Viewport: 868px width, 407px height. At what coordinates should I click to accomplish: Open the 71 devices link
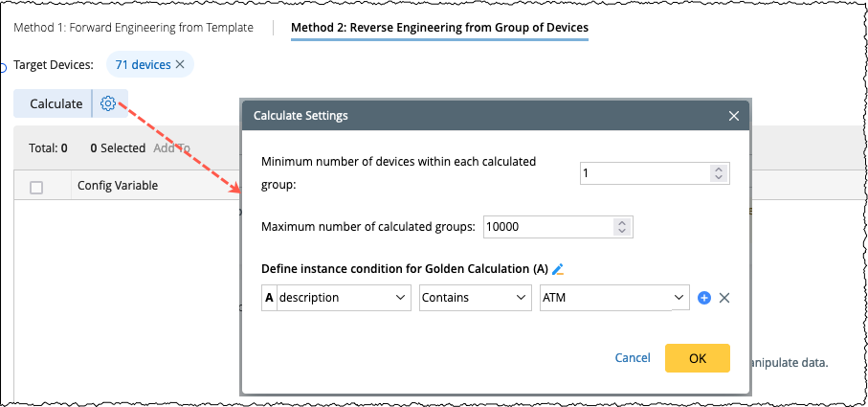coord(143,64)
